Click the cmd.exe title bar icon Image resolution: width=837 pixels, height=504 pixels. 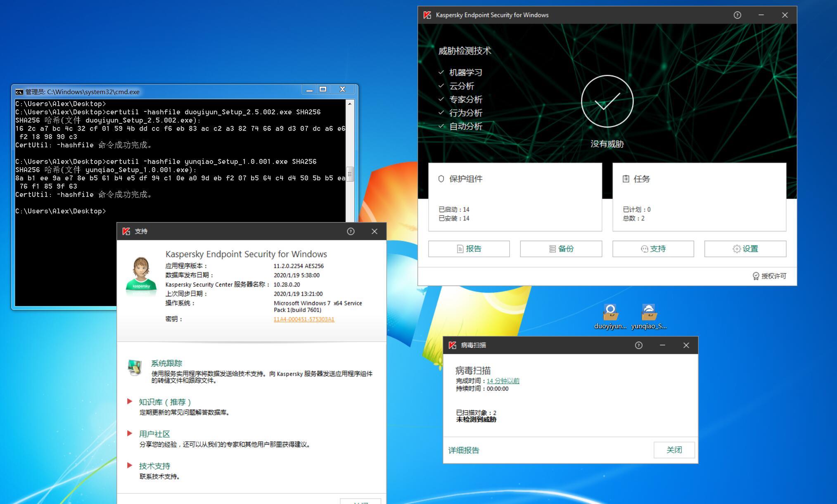pos(19,92)
